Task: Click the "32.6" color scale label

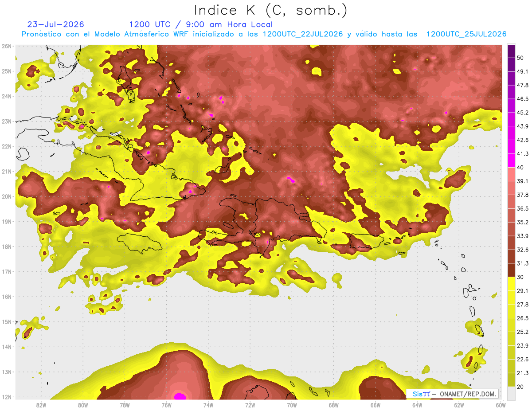Action: 523,250
